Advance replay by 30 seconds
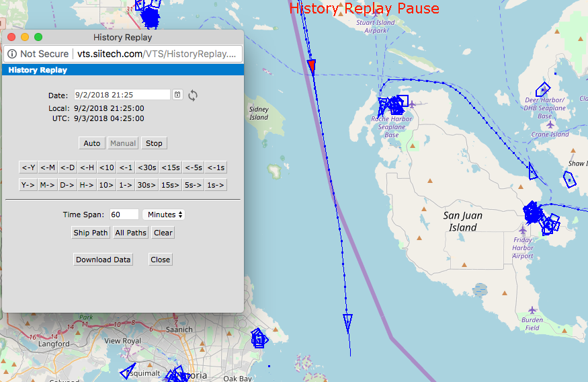Viewport: 588px width, 382px height. (x=146, y=185)
